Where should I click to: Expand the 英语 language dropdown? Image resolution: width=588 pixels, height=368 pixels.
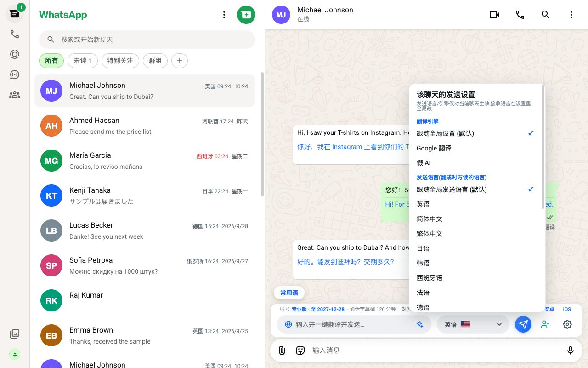point(473,324)
